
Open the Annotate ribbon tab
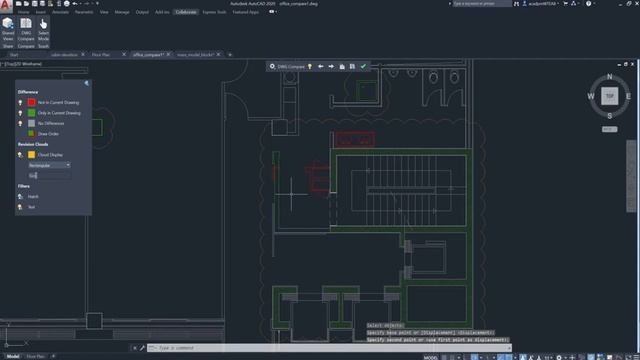[x=60, y=12]
